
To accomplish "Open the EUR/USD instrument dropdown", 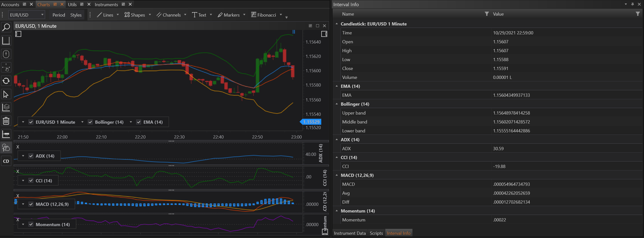I will (x=42, y=15).
